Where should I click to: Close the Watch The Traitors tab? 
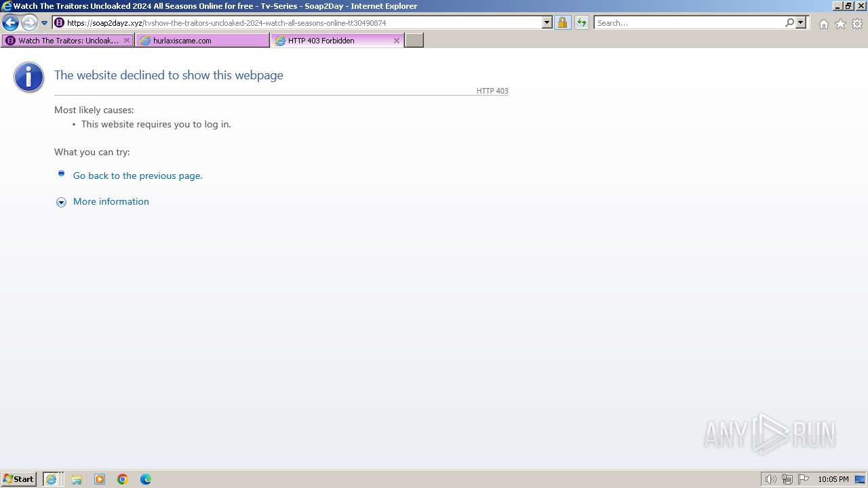coord(126,41)
